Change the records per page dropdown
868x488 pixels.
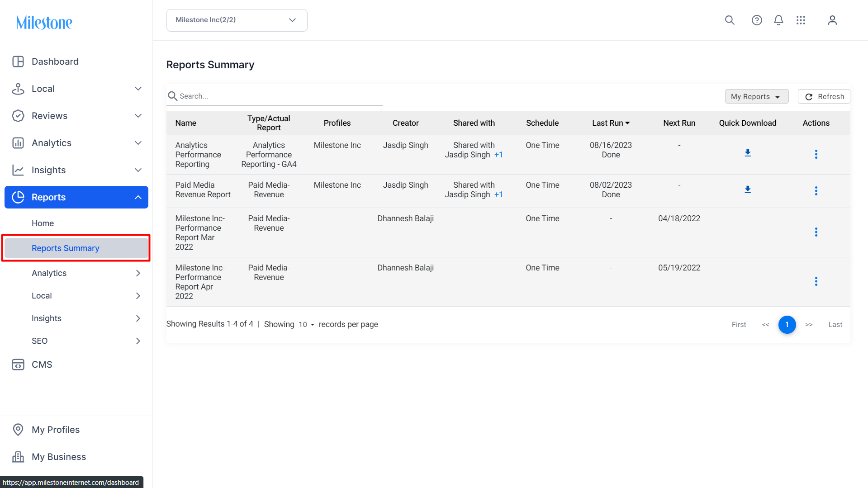[306, 324]
